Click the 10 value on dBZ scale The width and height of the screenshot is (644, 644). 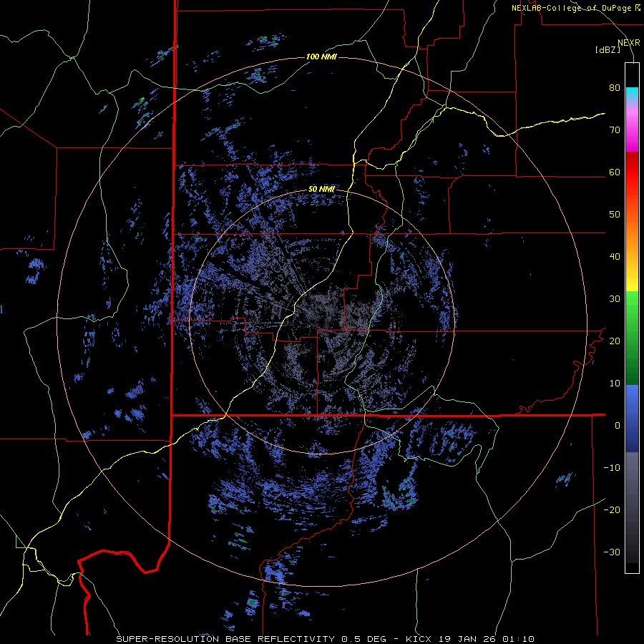point(615,384)
